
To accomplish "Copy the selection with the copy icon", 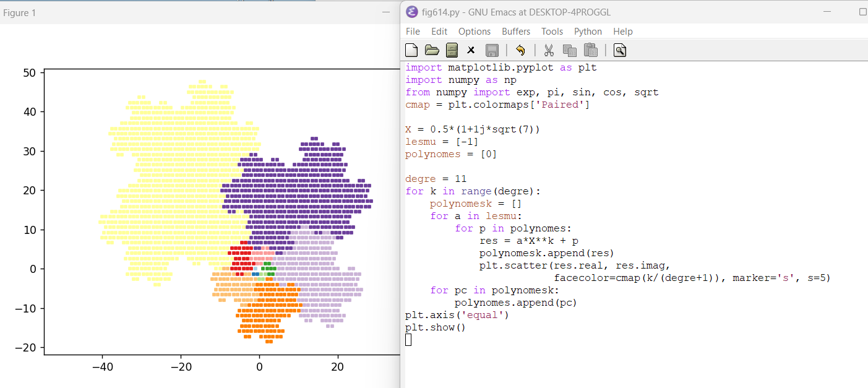I will (569, 50).
